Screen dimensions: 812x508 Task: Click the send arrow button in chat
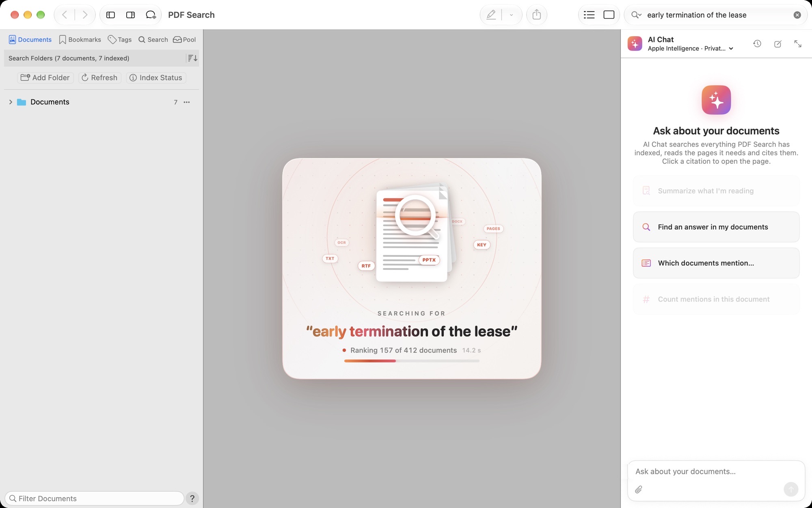791,489
